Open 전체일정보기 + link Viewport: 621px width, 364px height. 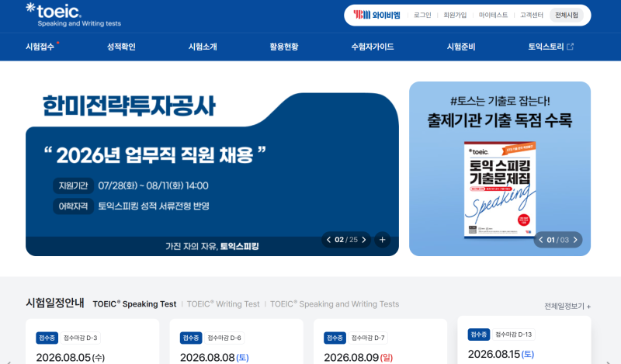pos(567,306)
